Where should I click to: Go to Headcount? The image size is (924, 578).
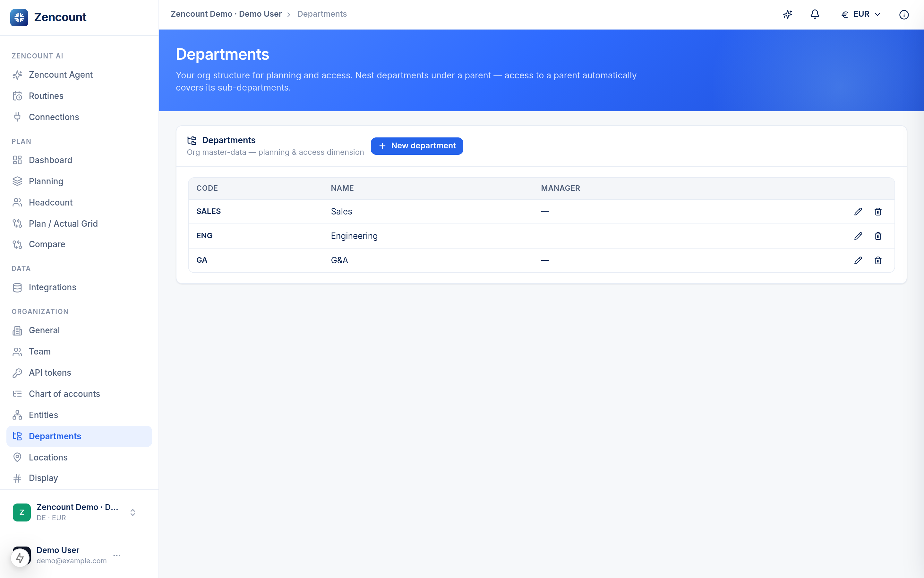pos(79,203)
